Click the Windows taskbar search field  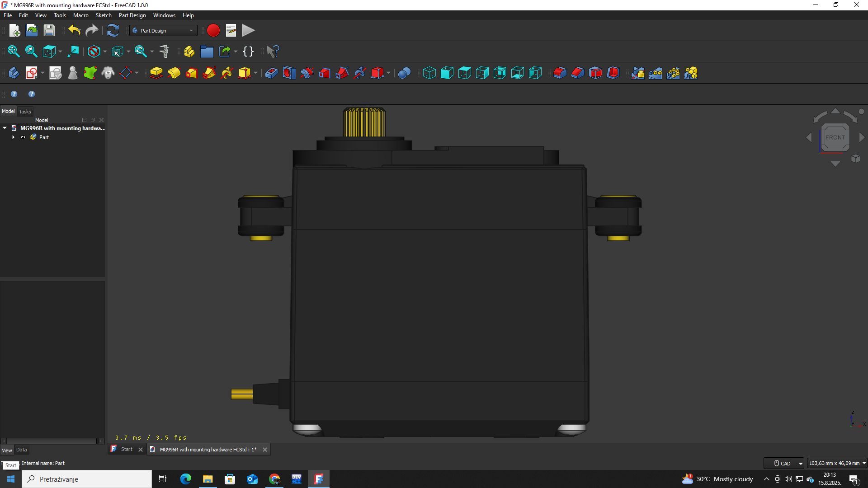pyautogui.click(x=87, y=479)
